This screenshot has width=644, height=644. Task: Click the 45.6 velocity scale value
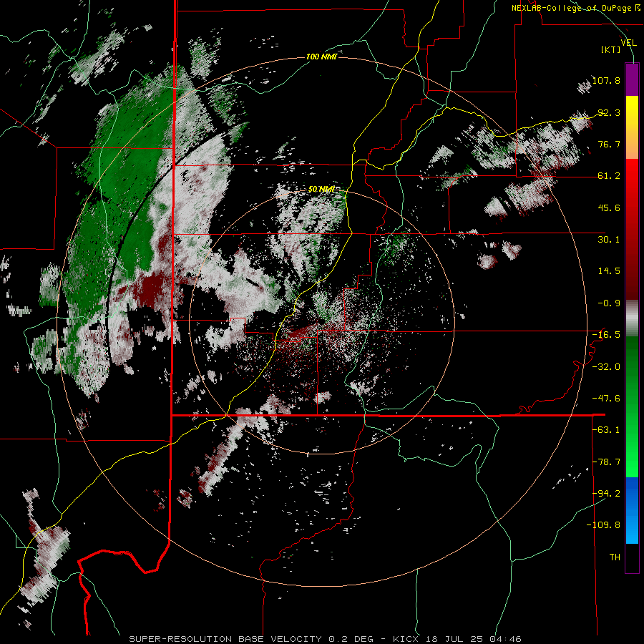pyautogui.click(x=609, y=208)
